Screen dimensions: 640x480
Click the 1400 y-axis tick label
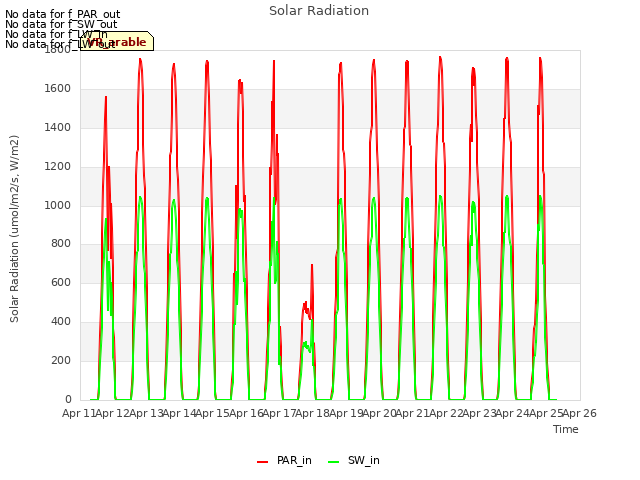[x=58, y=127]
